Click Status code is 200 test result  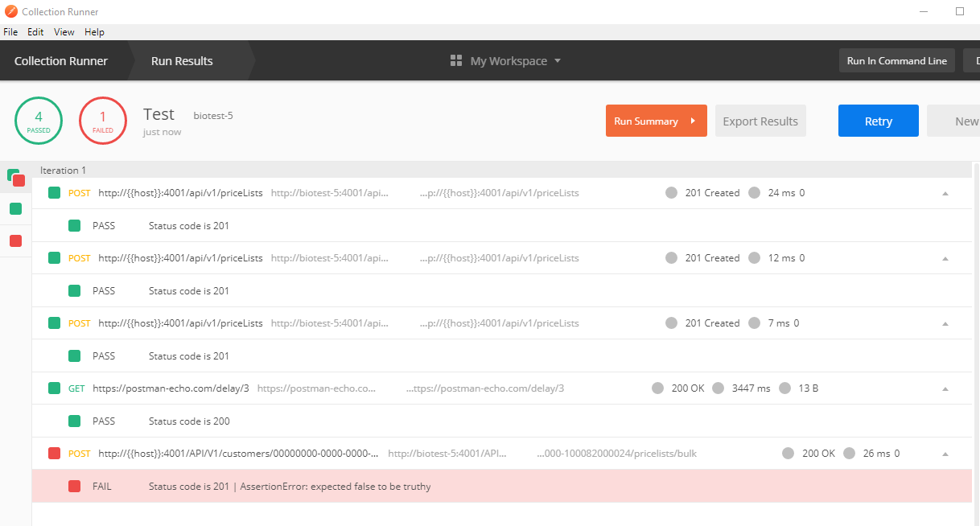(x=189, y=421)
